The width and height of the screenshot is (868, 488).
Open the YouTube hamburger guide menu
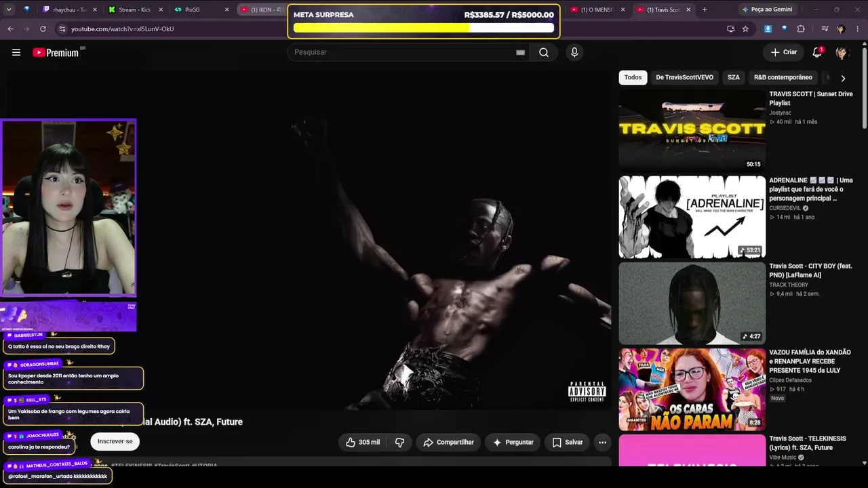16,52
